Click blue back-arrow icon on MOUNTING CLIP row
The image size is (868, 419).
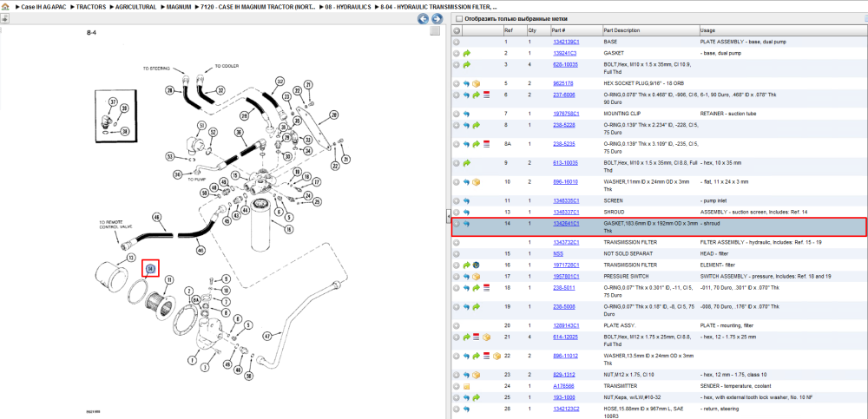coord(467,114)
